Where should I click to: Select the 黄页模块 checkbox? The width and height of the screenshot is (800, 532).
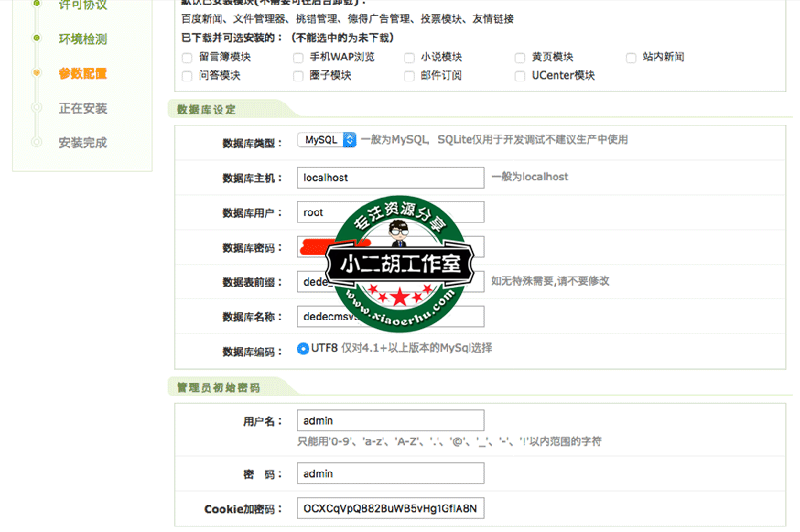coord(520,58)
